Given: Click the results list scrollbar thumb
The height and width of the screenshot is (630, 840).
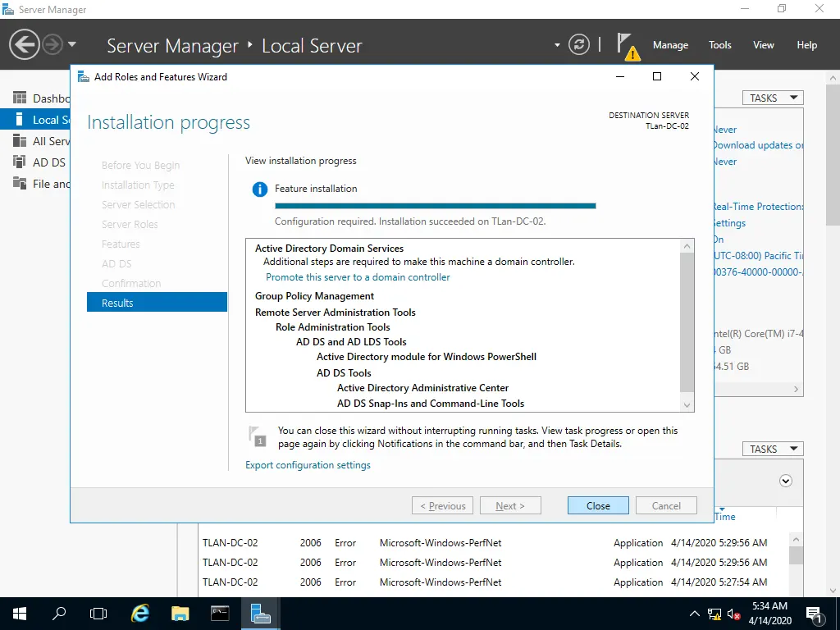Looking at the screenshot, I should pos(687,322).
